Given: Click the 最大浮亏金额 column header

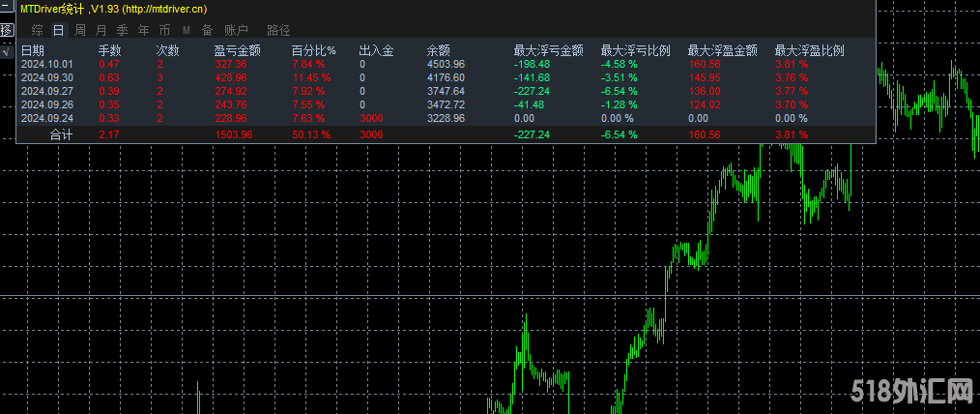Looking at the screenshot, I should pos(548,50).
